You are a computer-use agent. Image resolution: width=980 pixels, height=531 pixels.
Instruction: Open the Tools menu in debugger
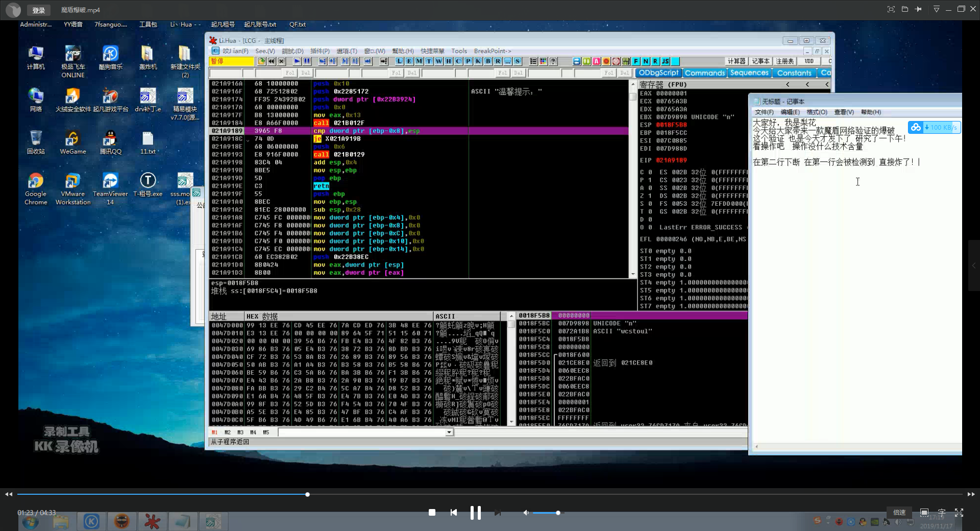point(459,51)
